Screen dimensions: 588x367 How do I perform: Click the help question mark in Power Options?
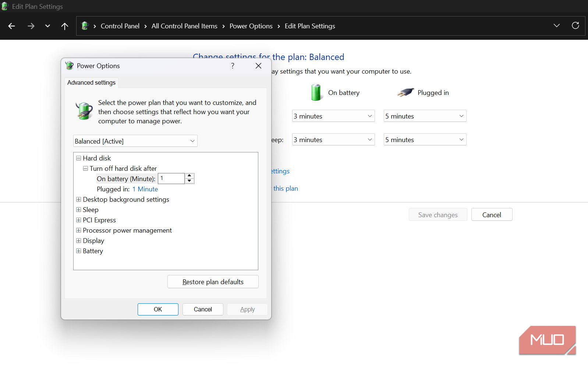(233, 66)
